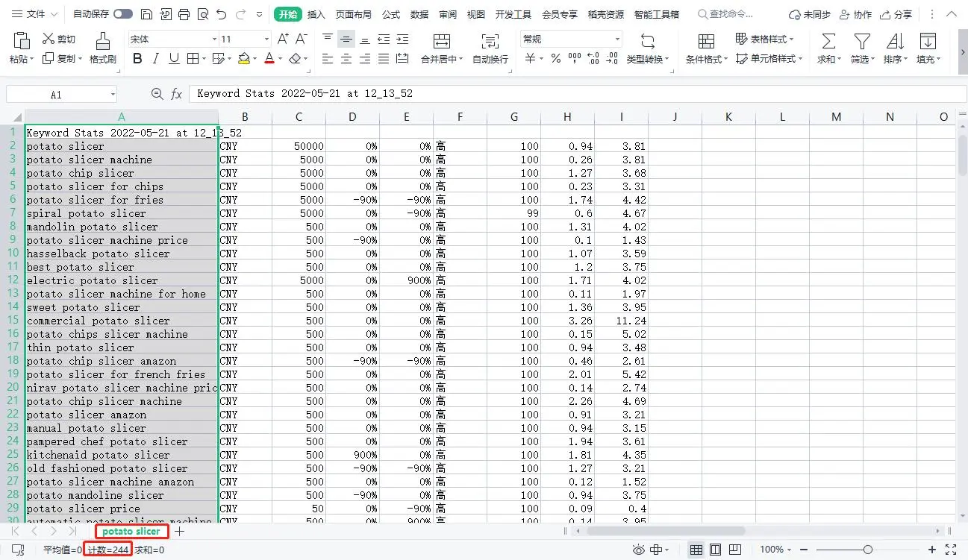Switch to page layout view in status bar
The height and width of the screenshot is (560, 968).
click(715, 550)
